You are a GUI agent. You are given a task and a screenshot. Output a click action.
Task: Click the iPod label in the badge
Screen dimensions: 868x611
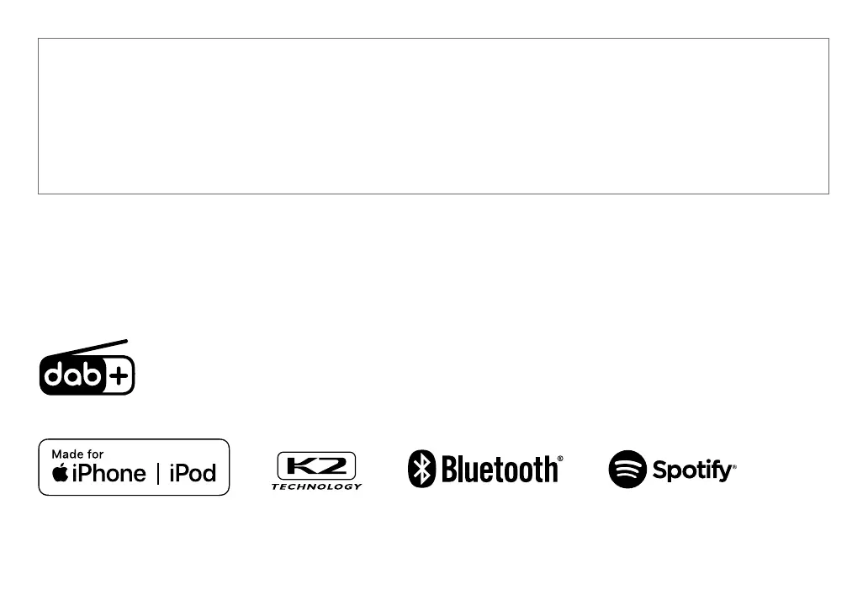coord(193,474)
